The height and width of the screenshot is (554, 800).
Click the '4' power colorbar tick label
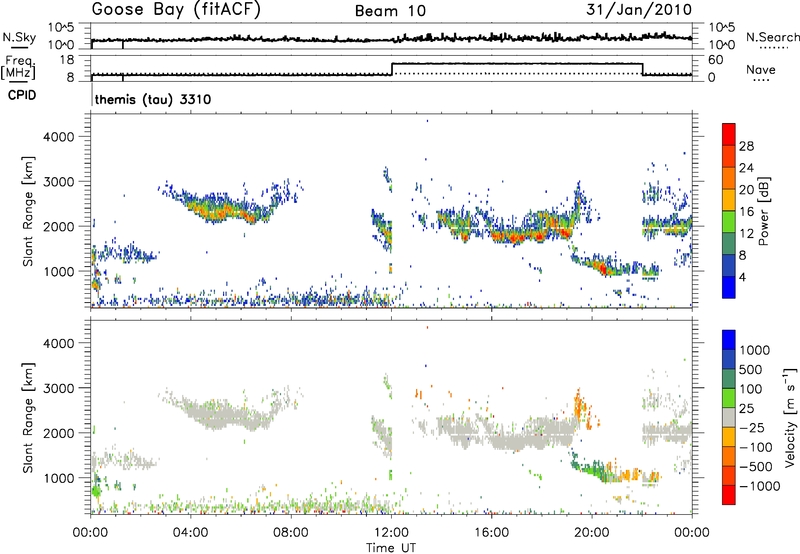click(742, 277)
